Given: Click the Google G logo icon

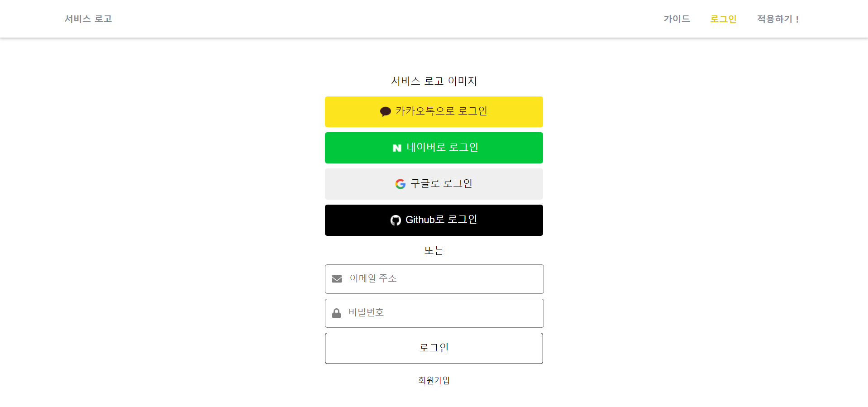Looking at the screenshot, I should point(400,183).
